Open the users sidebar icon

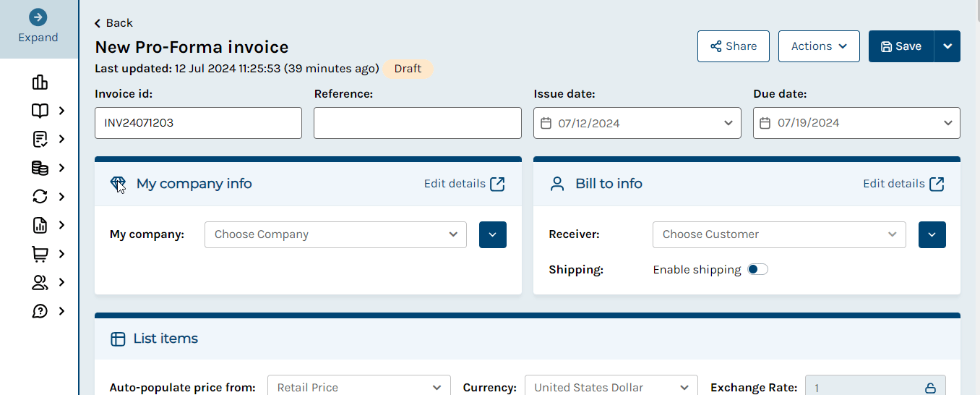click(40, 282)
